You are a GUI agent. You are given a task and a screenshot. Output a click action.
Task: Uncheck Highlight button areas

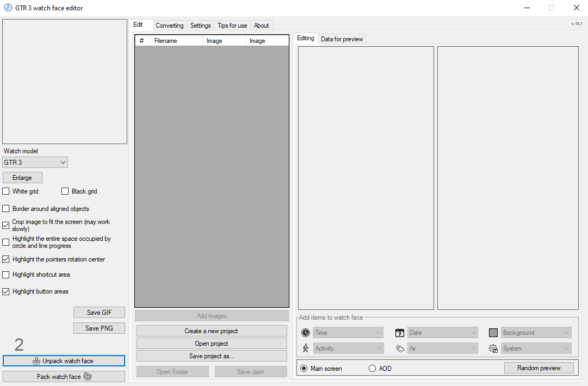tap(6, 291)
